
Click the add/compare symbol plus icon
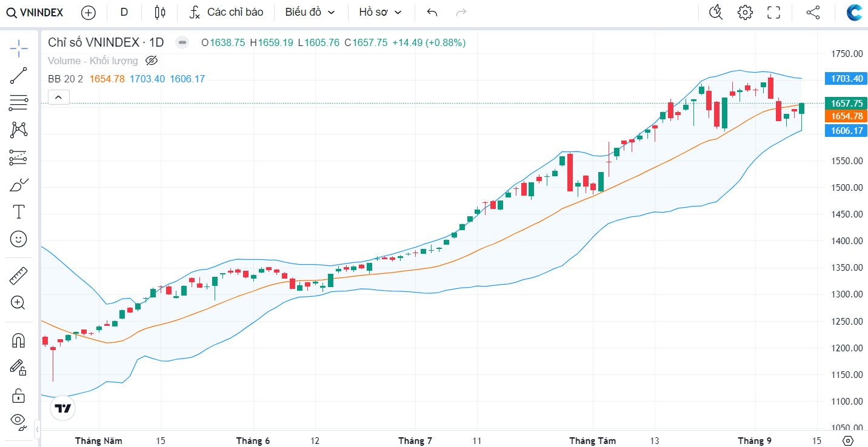[x=88, y=12]
